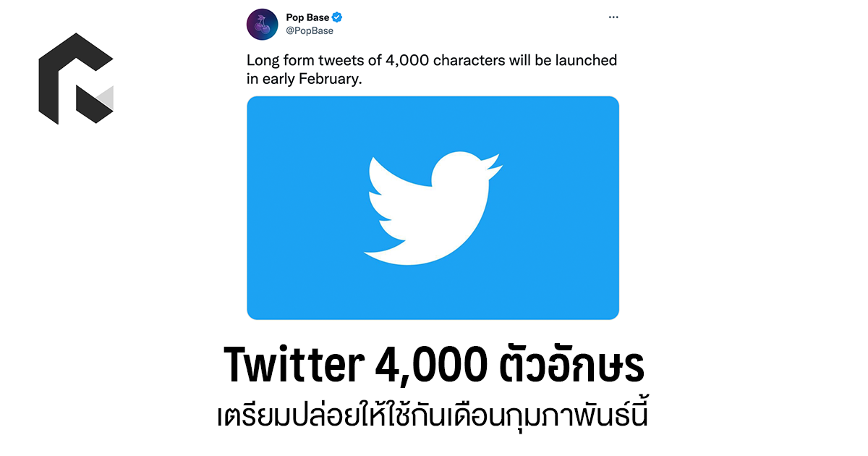The width and height of the screenshot is (868, 456).
Task: Click the grey triangle in the site logo
Action: [x=104, y=99]
